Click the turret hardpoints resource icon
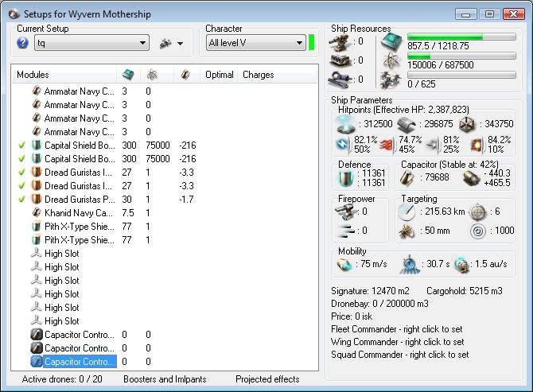 coord(340,43)
